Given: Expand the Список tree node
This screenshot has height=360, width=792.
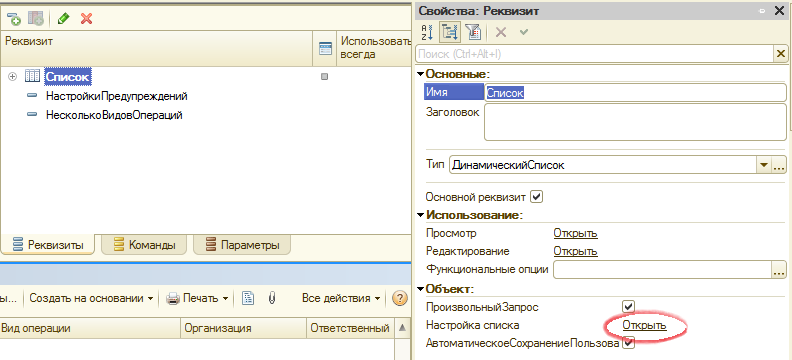Looking at the screenshot, I should pos(13,76).
